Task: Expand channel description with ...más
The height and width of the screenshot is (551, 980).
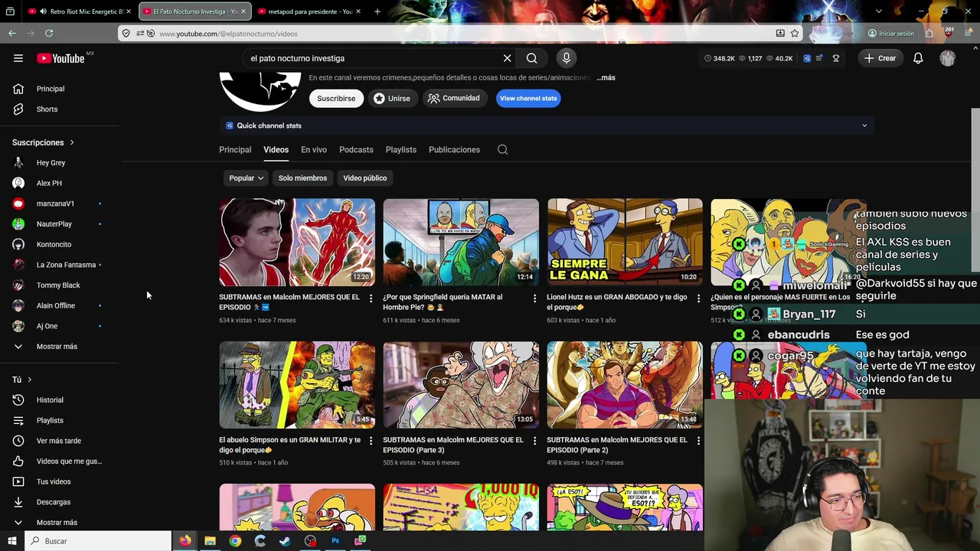Action: tap(606, 77)
